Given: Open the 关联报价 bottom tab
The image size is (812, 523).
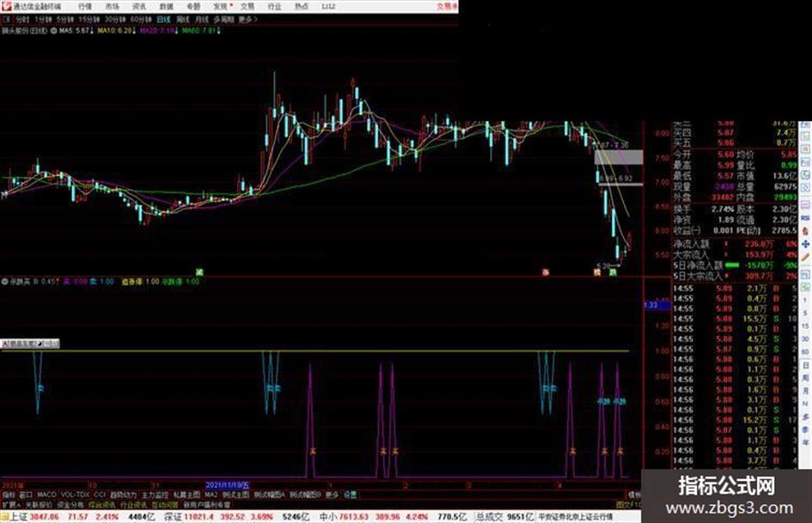Looking at the screenshot, I should coord(39,504).
